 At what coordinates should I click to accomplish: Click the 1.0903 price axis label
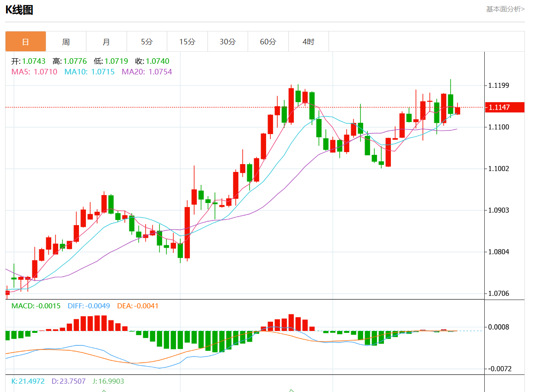[x=499, y=210]
